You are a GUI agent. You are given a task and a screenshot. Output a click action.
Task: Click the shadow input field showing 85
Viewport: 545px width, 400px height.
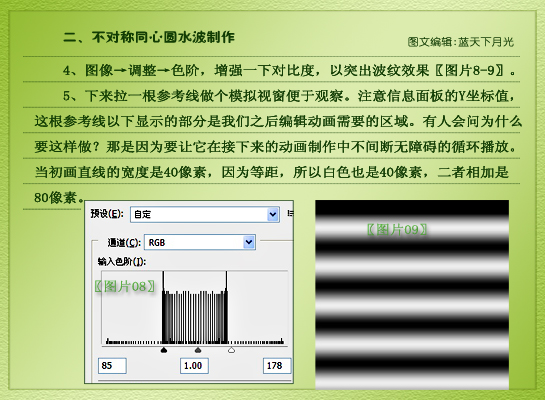112,366
